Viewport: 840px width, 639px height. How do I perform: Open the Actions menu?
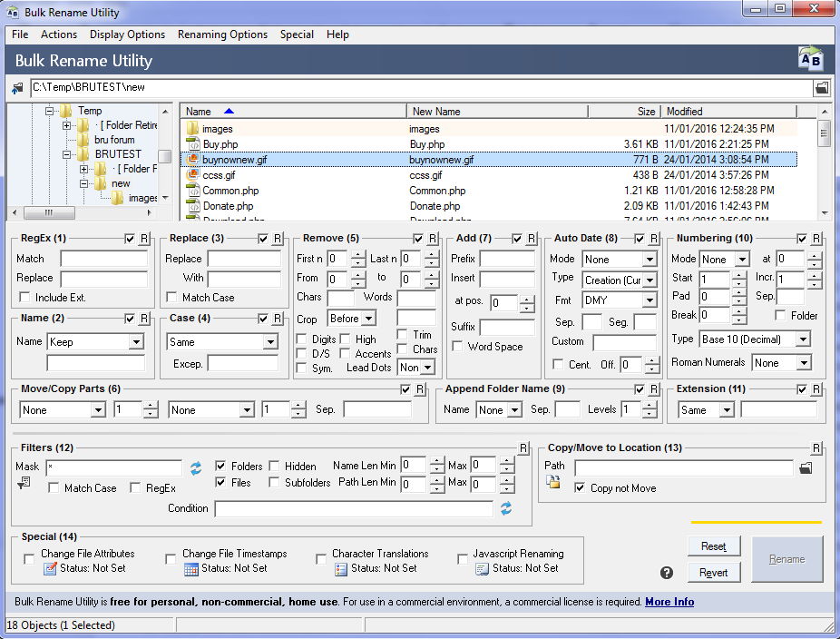coord(58,34)
